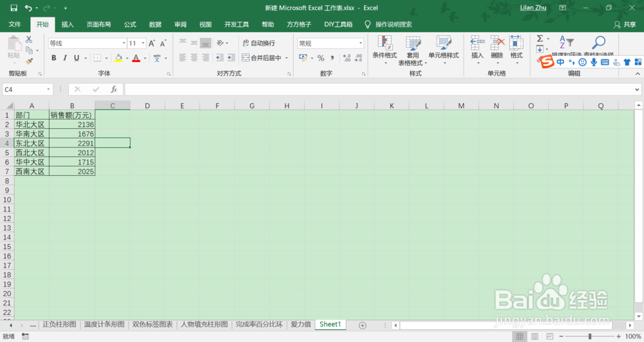This screenshot has width=644, height=342.
Task: Decrease indent icon
Action: click(220, 58)
